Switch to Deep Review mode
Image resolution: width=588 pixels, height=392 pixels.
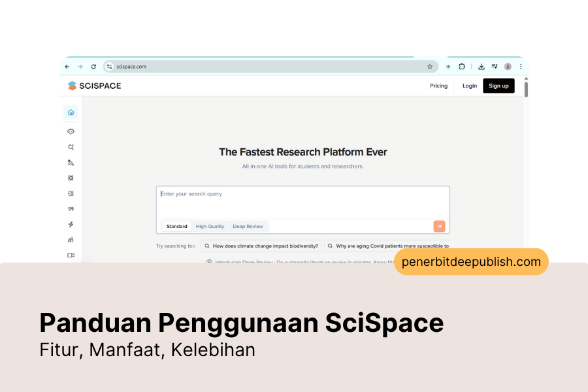click(x=248, y=226)
